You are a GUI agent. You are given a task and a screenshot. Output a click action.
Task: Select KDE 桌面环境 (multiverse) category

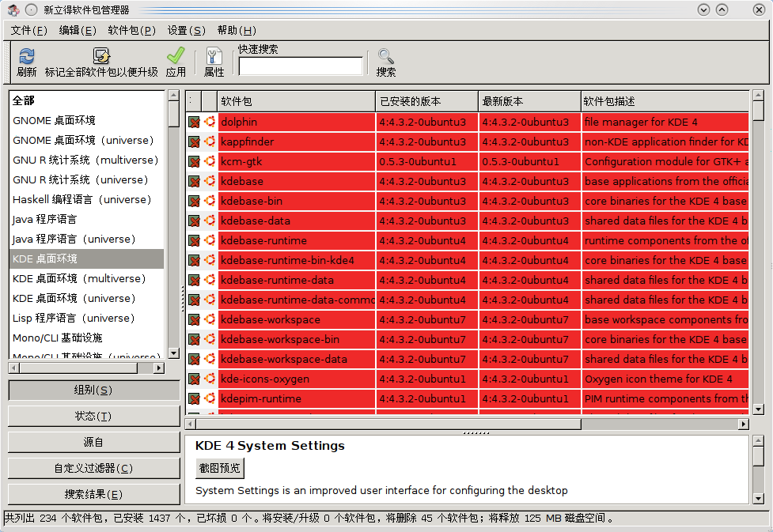[87, 278]
